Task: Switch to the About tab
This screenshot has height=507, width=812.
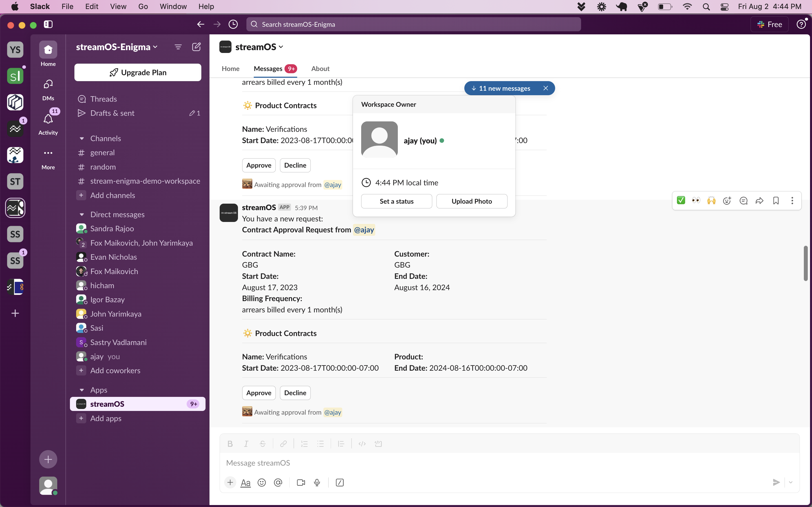Action: coord(320,68)
